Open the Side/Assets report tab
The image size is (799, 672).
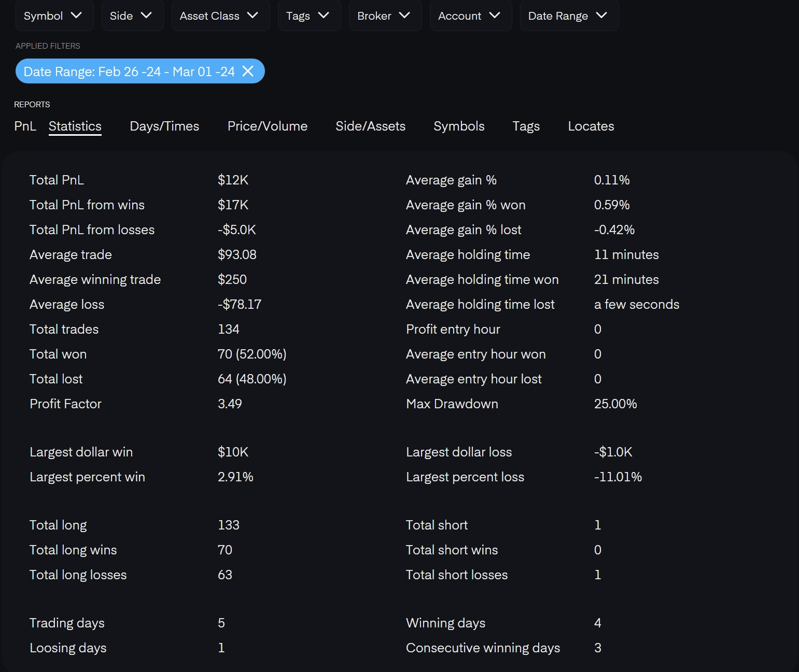[370, 126]
